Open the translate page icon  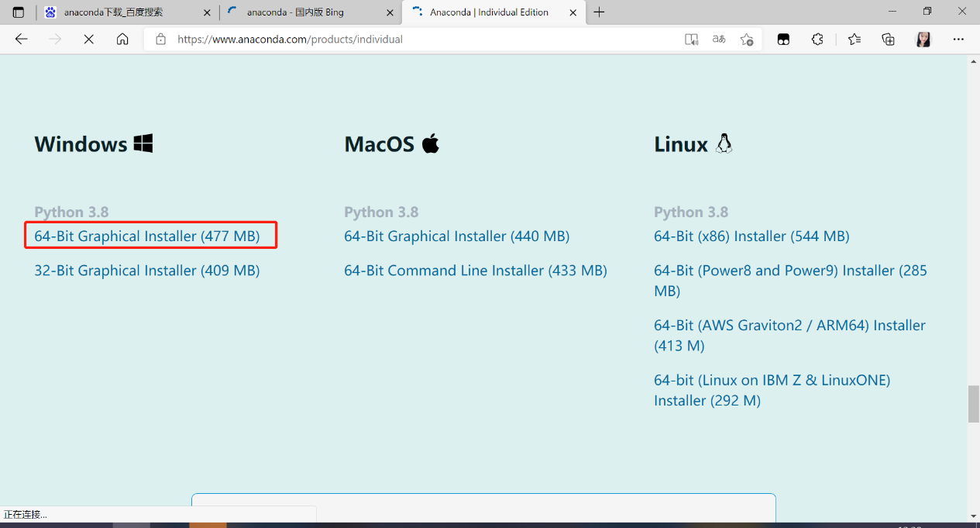(x=719, y=39)
